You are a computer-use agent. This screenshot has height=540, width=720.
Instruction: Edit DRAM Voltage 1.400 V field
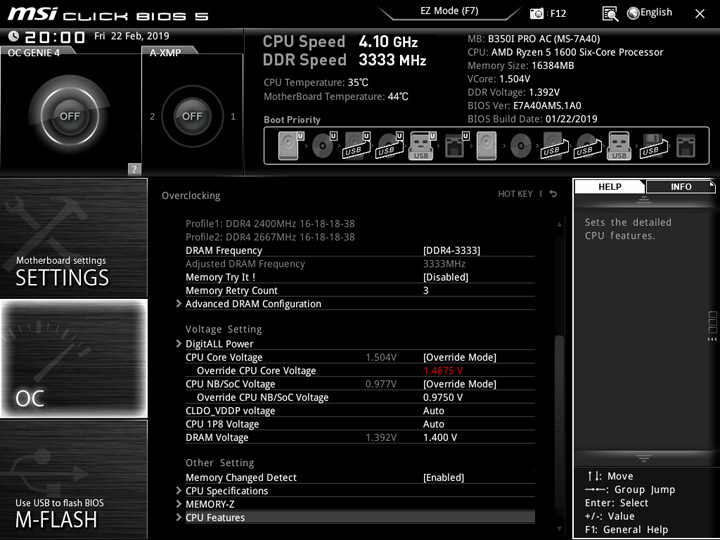click(440, 438)
